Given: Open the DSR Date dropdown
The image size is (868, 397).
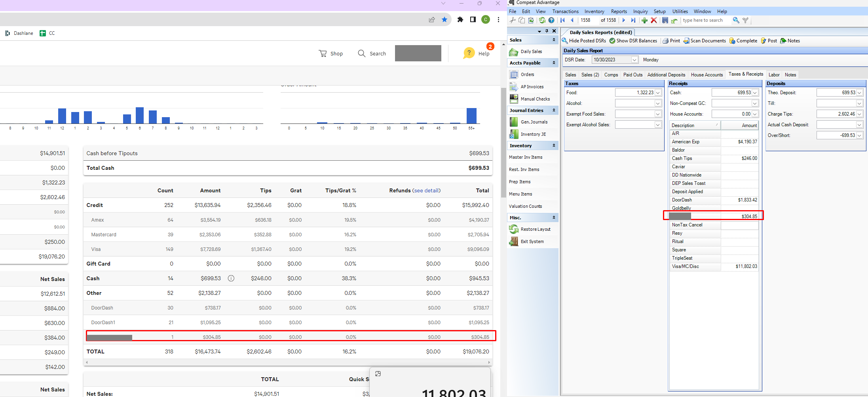Looking at the screenshot, I should click(x=634, y=60).
